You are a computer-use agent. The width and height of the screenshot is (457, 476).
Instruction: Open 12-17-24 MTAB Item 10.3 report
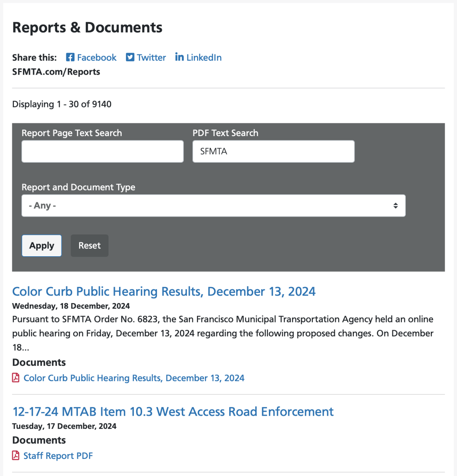[173, 412]
